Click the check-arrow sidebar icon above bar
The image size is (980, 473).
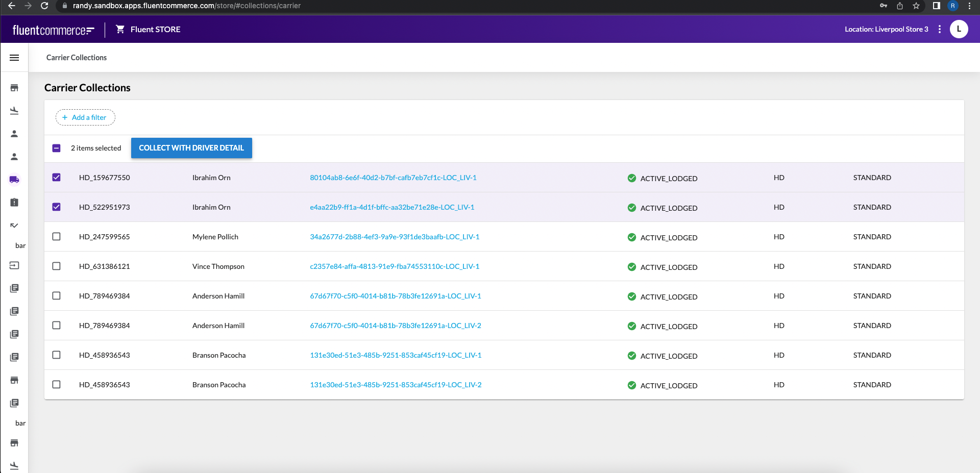point(14,225)
